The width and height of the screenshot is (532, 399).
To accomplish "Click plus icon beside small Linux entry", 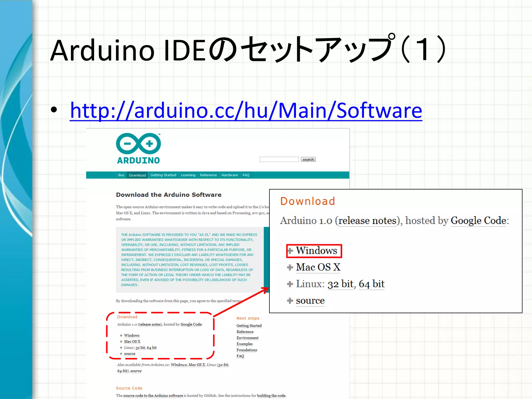I will coord(121,348).
